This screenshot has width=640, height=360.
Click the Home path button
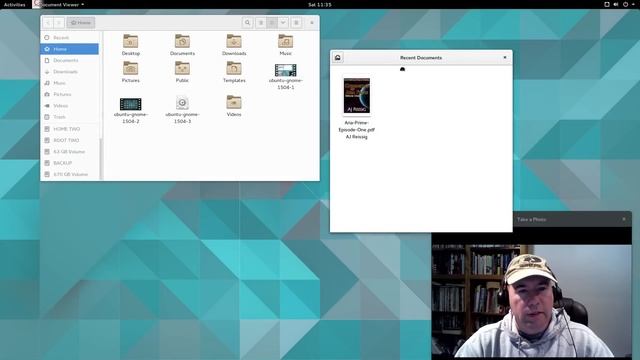click(81, 23)
